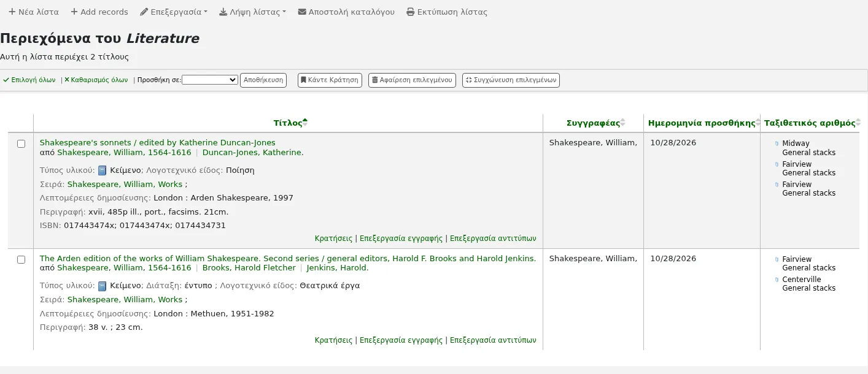Click the plus icon of Νέα λίστα
Screen dimensions: 868x374
(x=12, y=12)
